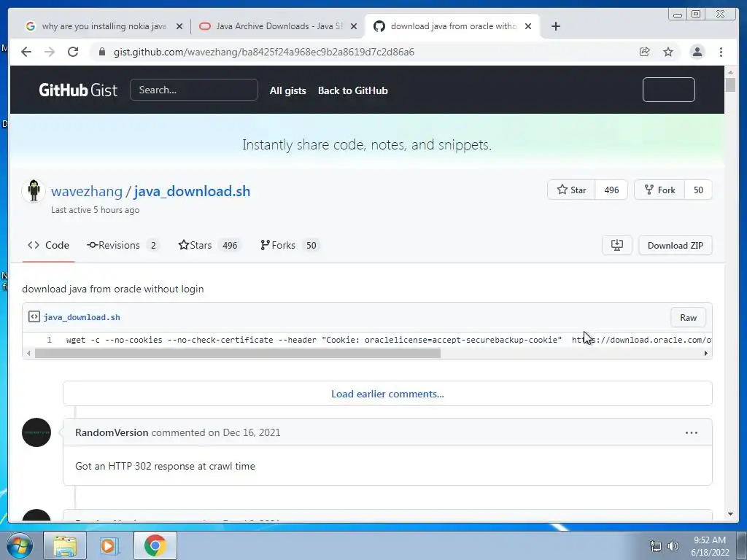
Task: Go Back to GitHub
Action: 353,90
